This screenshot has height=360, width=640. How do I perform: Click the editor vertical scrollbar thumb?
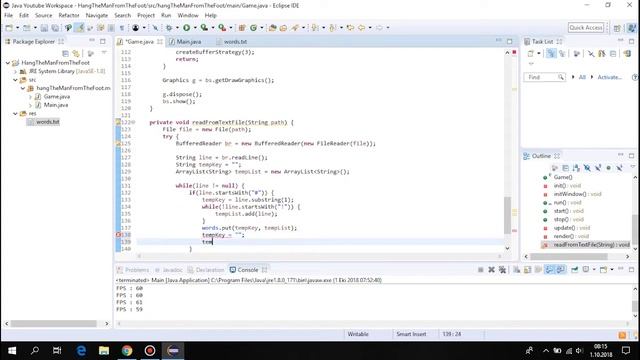pos(507,215)
